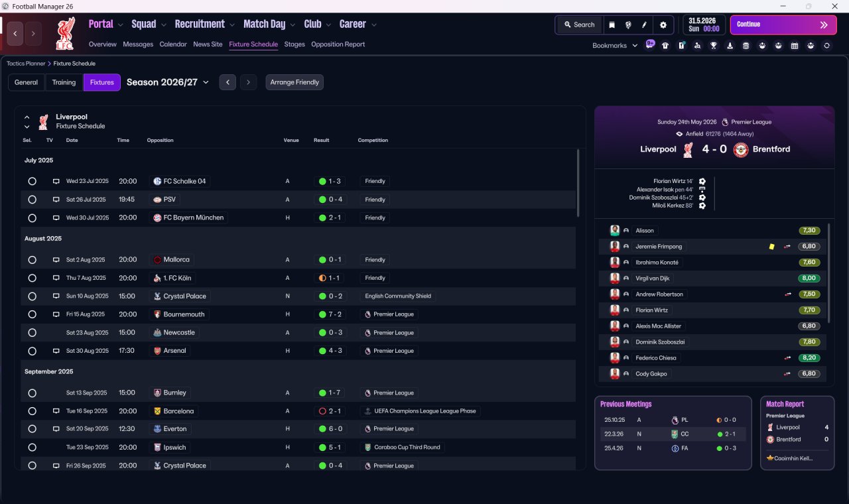Click the Liverpool crest in match summary

(x=688, y=149)
